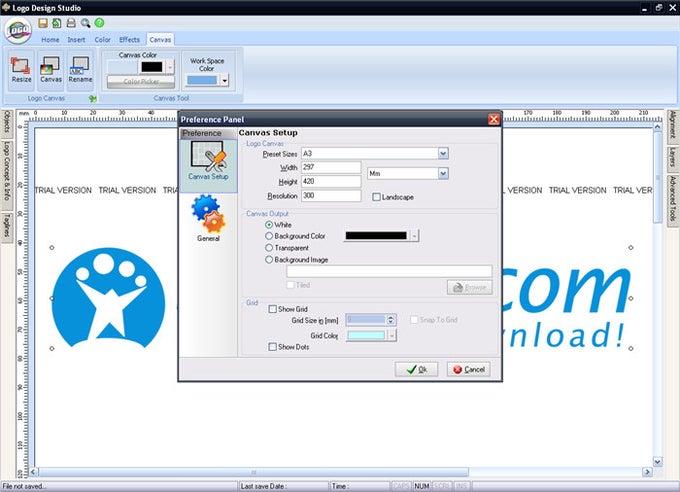The width and height of the screenshot is (680, 492).
Task: Open the Canvas ribbon tab
Action: pyautogui.click(x=160, y=39)
